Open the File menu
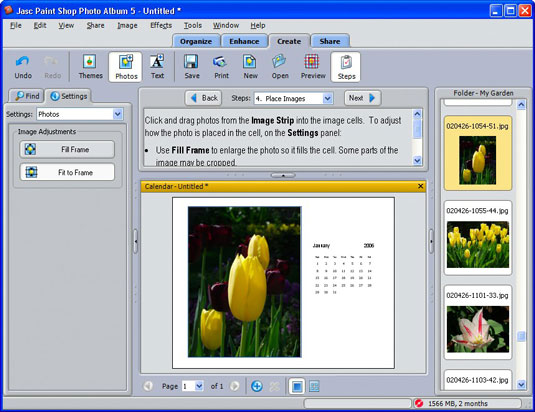This screenshot has width=535, height=412. click(16, 25)
